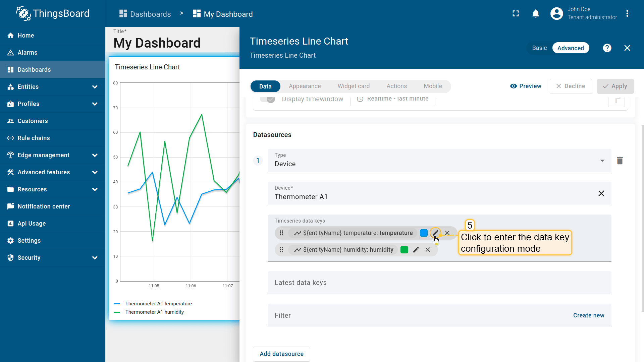Open the notifications bell
This screenshot has width=644, height=362.
536,14
